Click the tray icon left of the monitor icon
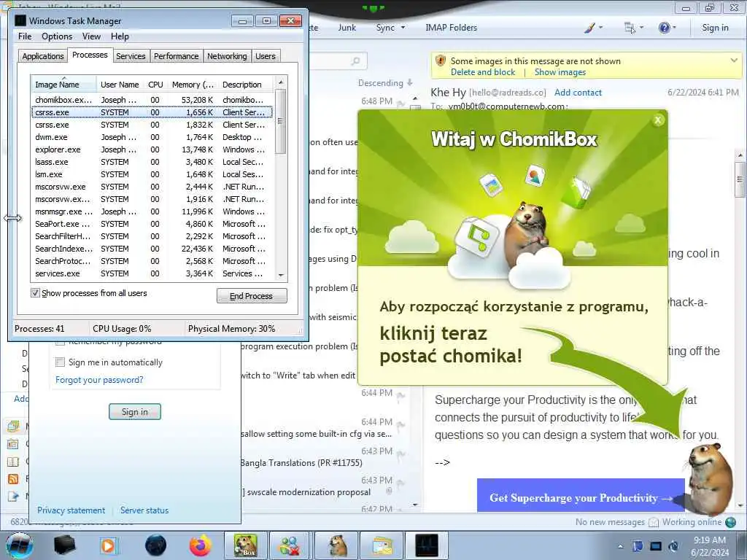Viewport: 747px width, 560px height. click(x=638, y=546)
